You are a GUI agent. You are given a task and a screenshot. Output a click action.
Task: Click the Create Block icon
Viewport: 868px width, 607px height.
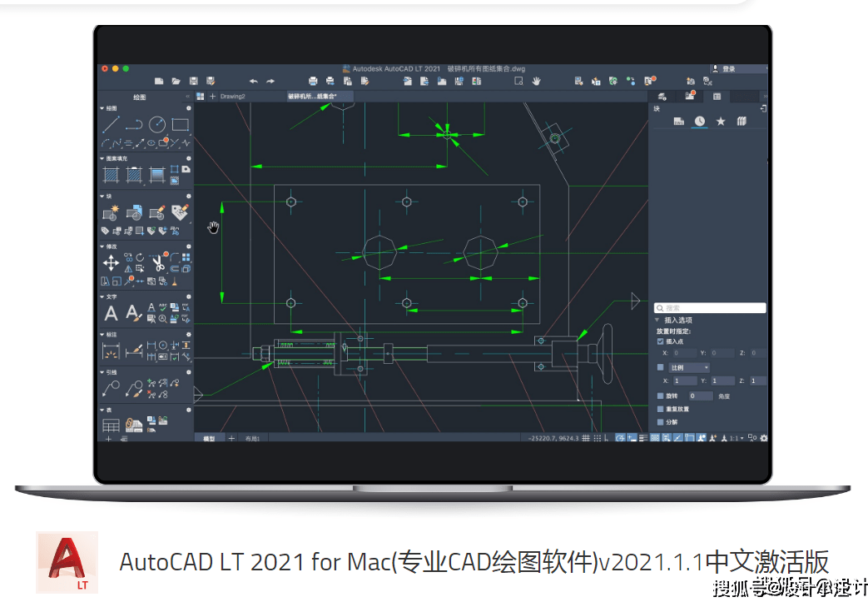[111, 212]
